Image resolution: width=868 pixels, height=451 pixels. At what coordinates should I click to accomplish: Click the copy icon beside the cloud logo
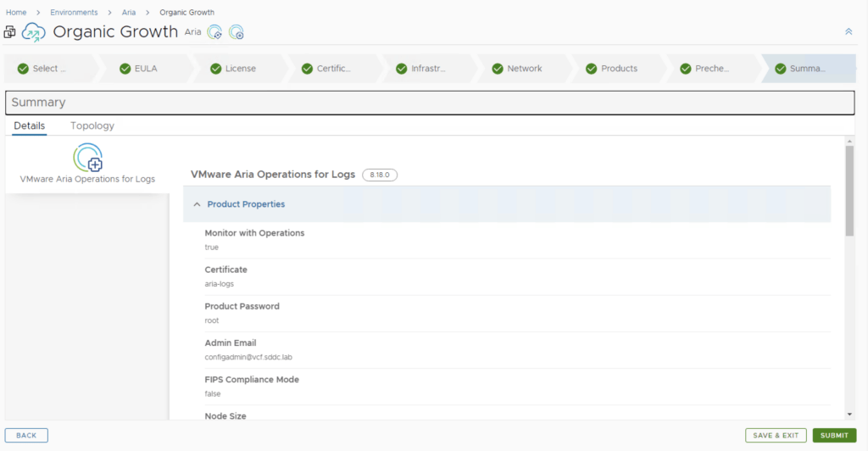(10, 32)
